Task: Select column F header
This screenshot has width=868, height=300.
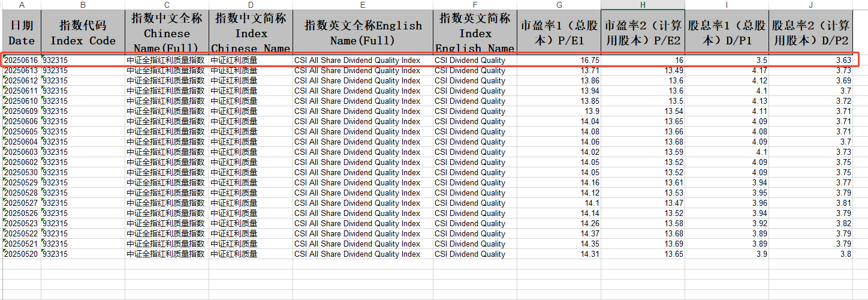Action: pos(475,5)
